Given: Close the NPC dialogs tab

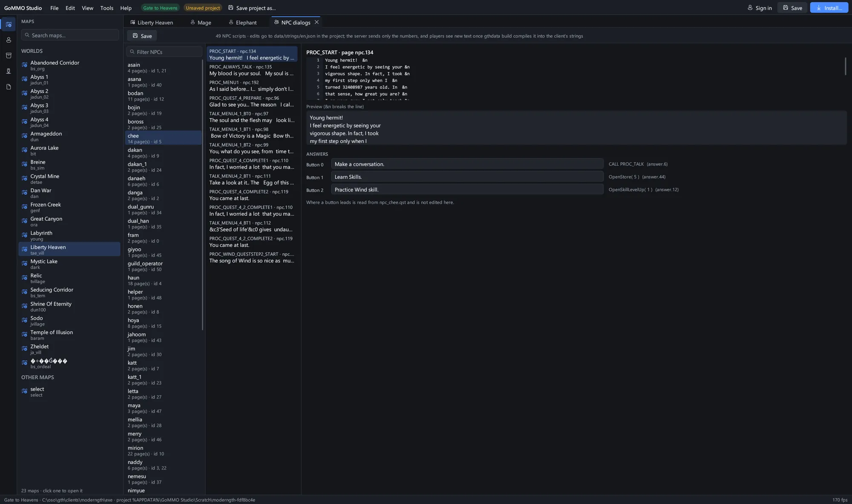Looking at the screenshot, I should [317, 22].
